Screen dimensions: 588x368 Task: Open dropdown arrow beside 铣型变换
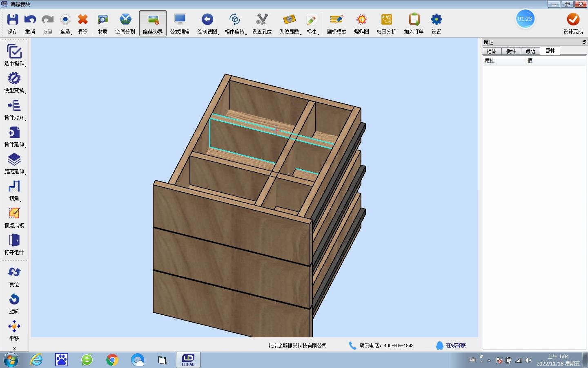(25, 93)
